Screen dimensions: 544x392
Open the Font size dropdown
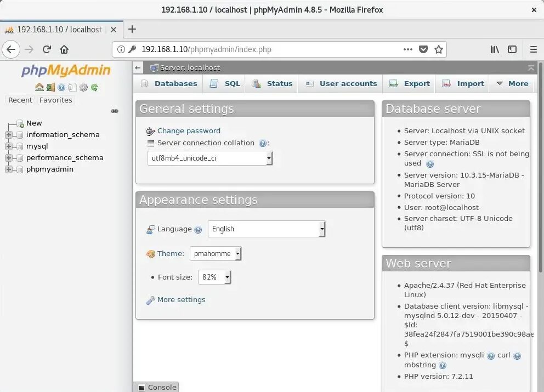point(214,277)
